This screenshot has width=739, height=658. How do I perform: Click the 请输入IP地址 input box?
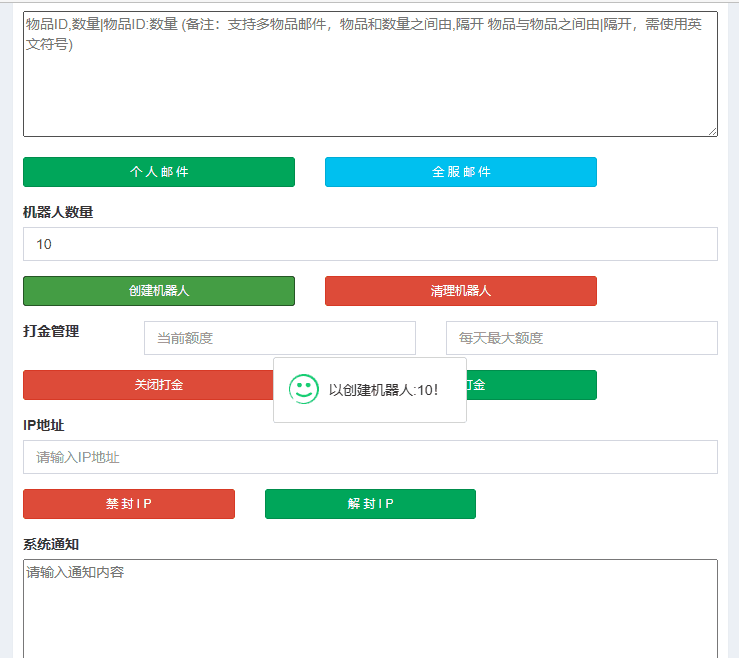[370, 457]
